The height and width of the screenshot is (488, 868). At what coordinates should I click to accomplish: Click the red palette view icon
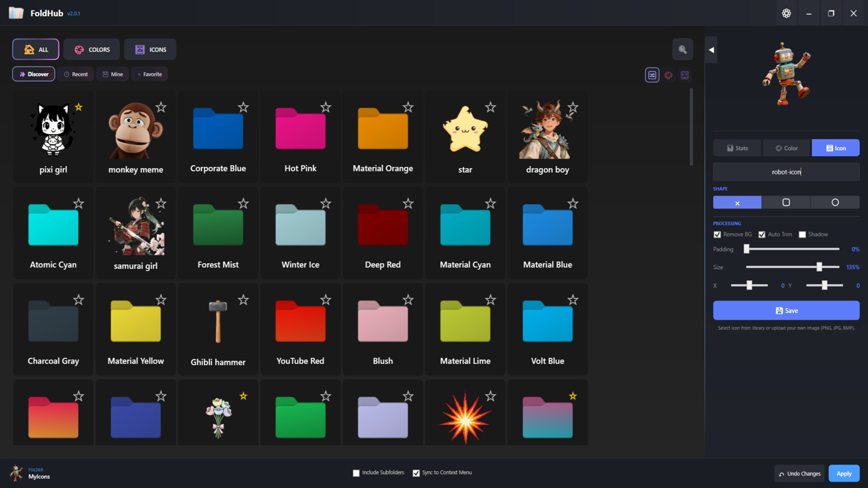coord(668,75)
